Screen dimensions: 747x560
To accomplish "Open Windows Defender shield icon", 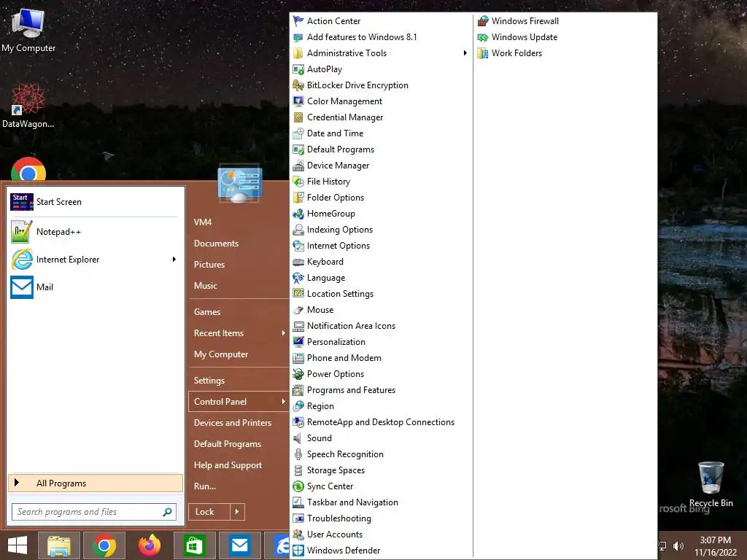I will tap(298, 551).
